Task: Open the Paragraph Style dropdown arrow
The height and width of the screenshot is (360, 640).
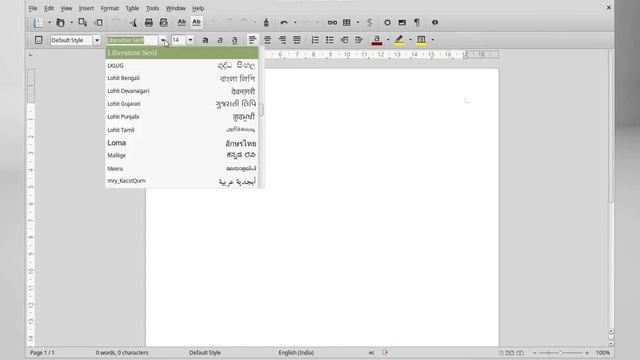Action: click(x=97, y=40)
